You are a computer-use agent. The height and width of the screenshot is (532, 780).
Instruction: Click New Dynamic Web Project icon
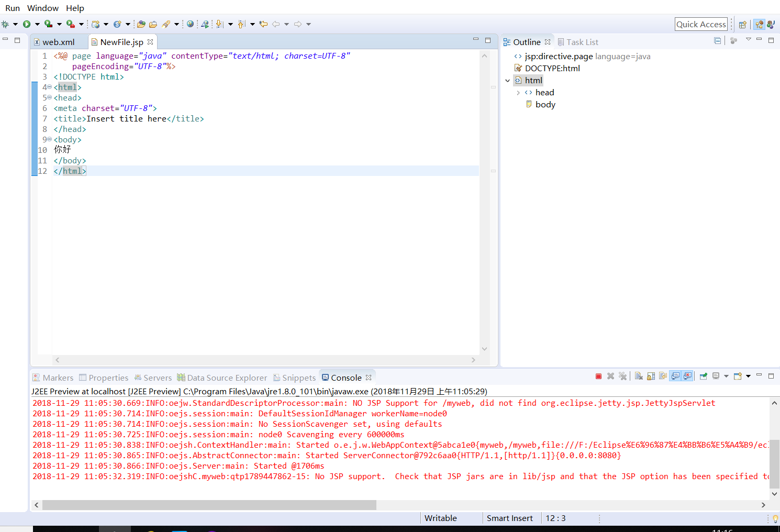point(95,24)
